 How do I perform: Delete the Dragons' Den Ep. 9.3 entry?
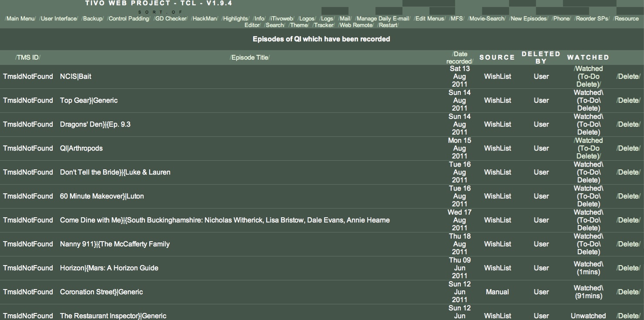click(x=628, y=125)
